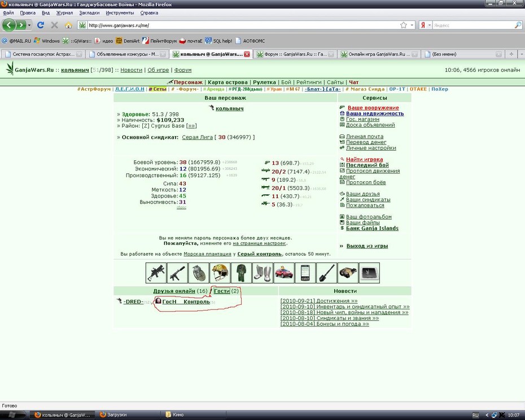Viewport: 525px width, 420px height.
Task: Switch to Система госзакупок Астрах... tab
Action: pyautogui.click(x=43, y=54)
